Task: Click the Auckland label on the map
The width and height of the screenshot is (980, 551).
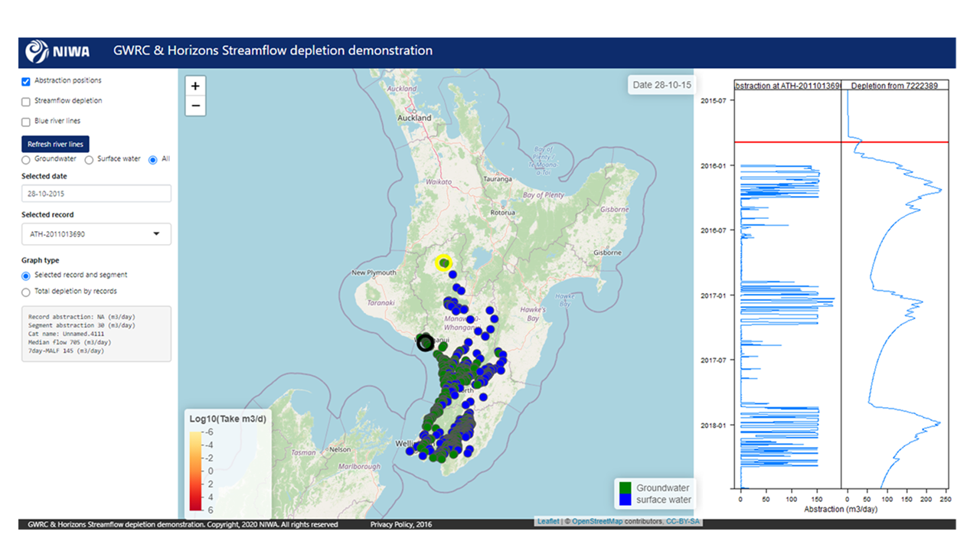Action: [x=414, y=119]
